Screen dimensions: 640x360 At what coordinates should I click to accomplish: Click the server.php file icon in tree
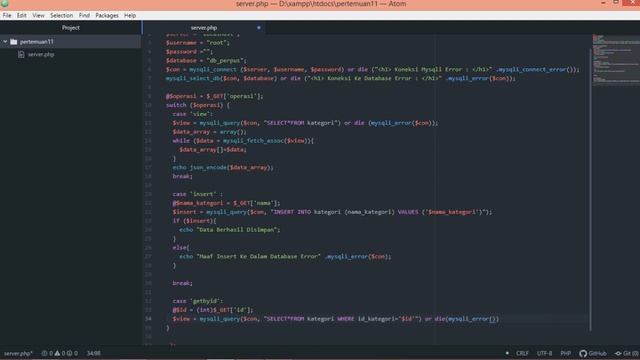21,54
